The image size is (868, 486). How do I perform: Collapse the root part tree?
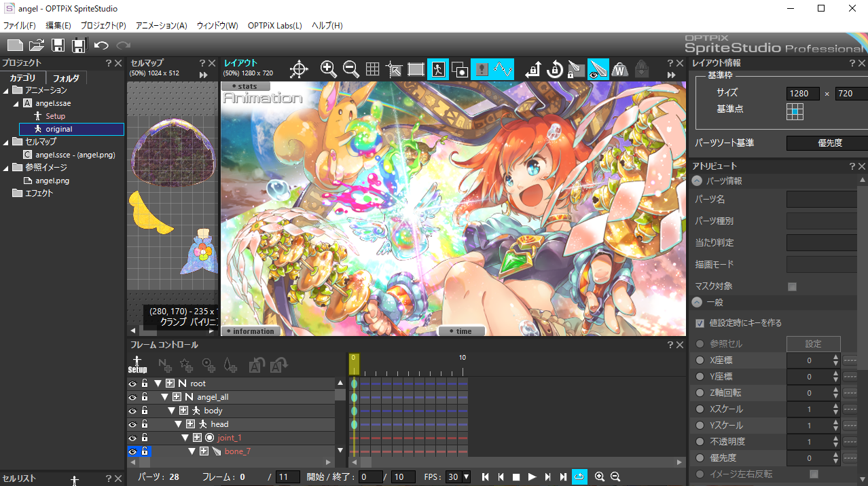coord(158,384)
